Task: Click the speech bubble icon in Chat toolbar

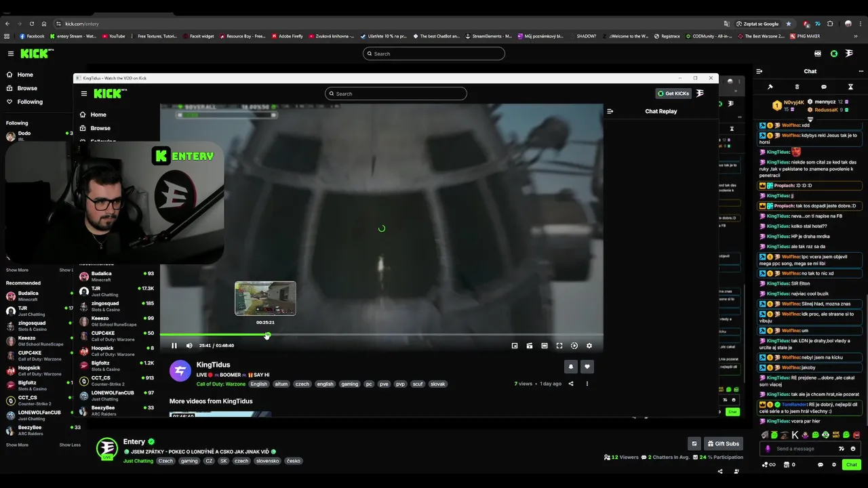Action: coord(824,87)
